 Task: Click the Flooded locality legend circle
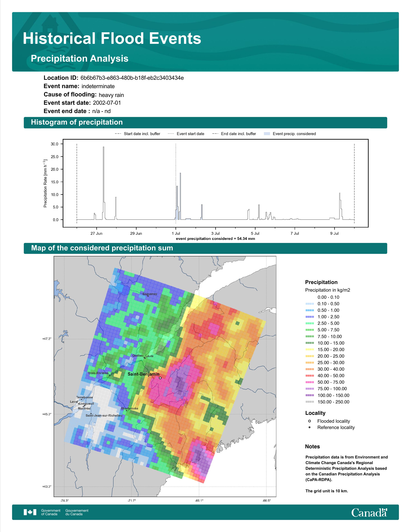click(309, 421)
